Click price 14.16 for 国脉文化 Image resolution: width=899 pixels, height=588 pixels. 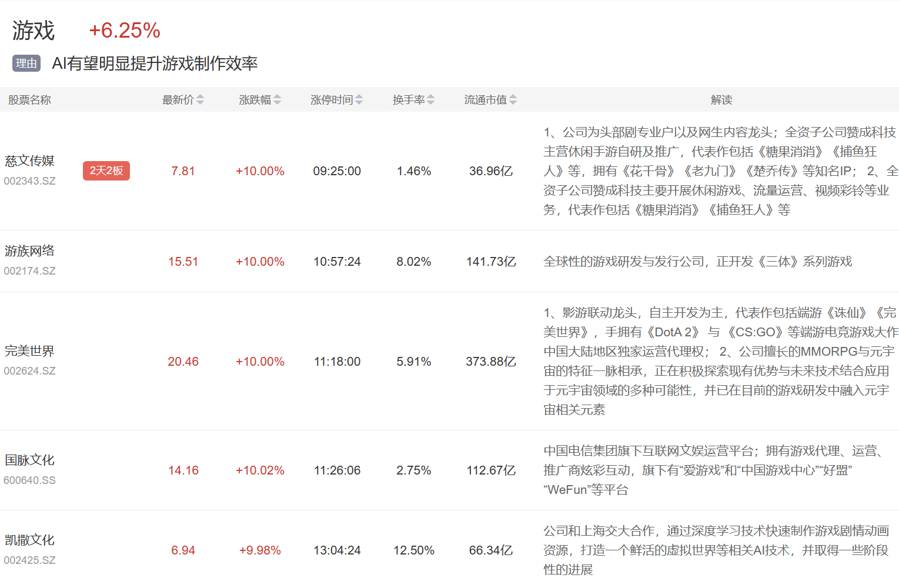coord(183,470)
